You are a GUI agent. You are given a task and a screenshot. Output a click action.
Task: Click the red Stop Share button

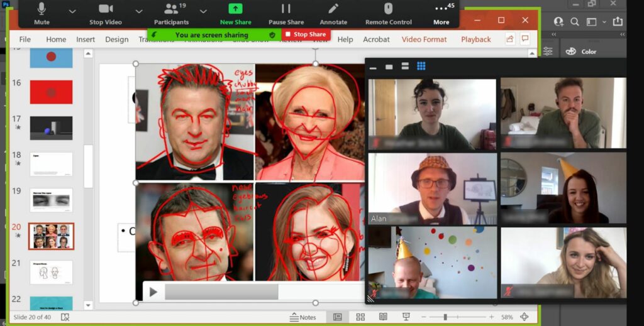pos(306,35)
